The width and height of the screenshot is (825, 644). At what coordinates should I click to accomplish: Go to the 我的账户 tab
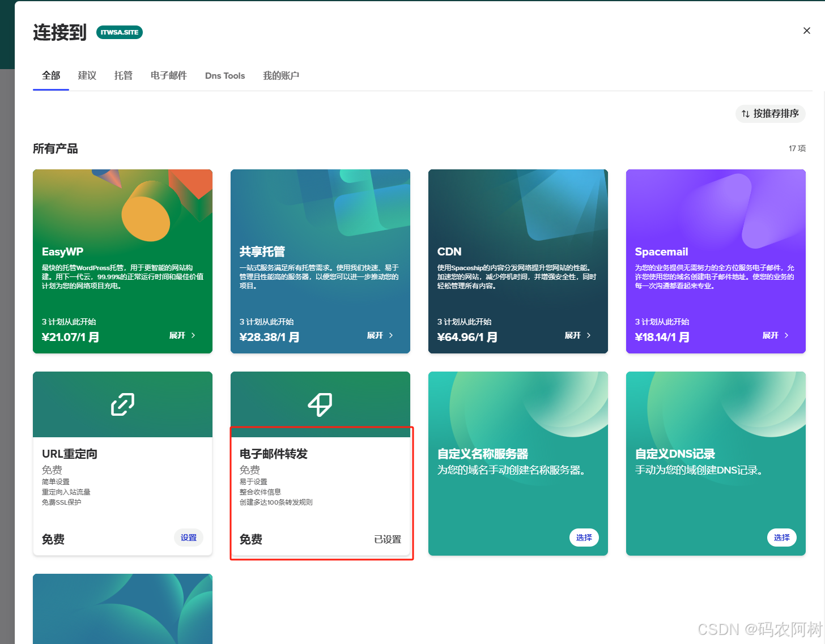[x=281, y=75]
